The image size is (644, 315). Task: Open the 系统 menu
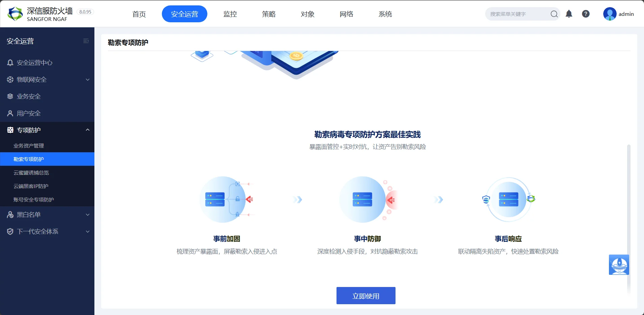tap(385, 14)
